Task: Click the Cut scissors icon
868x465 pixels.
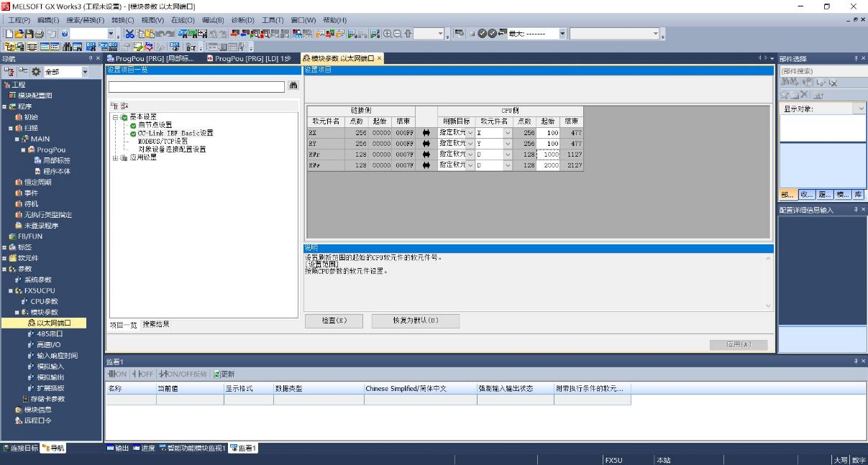Action: click(129, 34)
